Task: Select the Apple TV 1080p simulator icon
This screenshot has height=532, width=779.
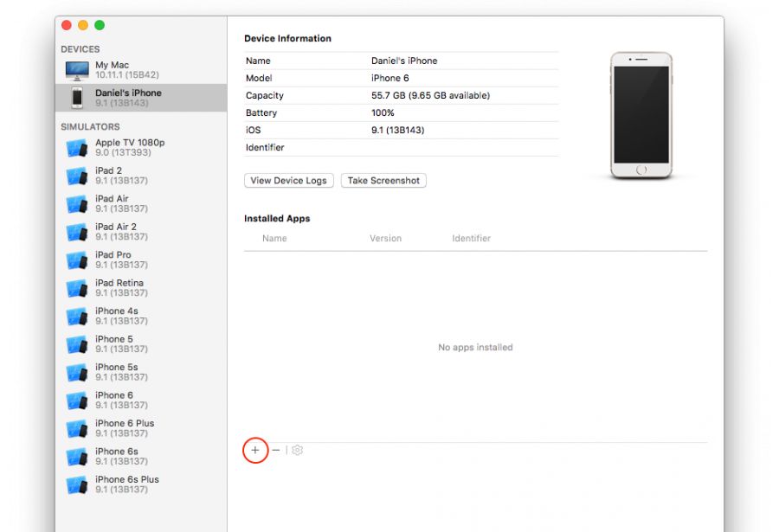Action: pos(77,148)
